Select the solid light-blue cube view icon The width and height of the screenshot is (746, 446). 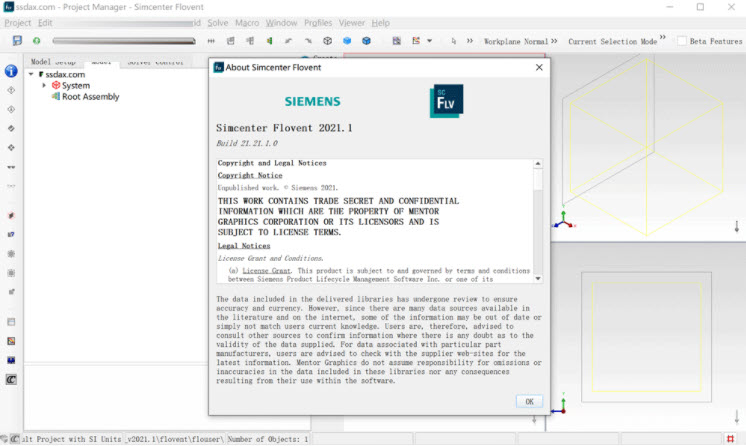tap(347, 41)
